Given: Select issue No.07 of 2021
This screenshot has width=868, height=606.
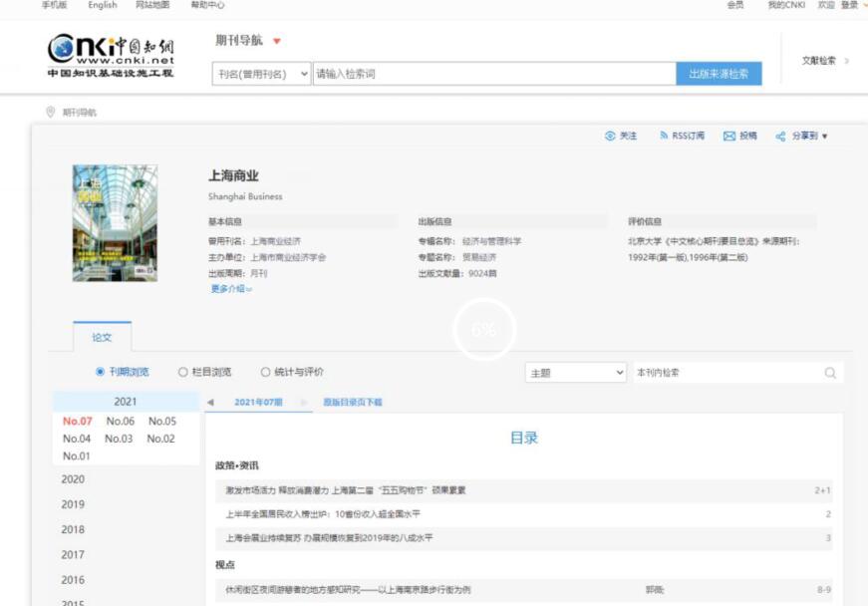Looking at the screenshot, I should 78,422.
